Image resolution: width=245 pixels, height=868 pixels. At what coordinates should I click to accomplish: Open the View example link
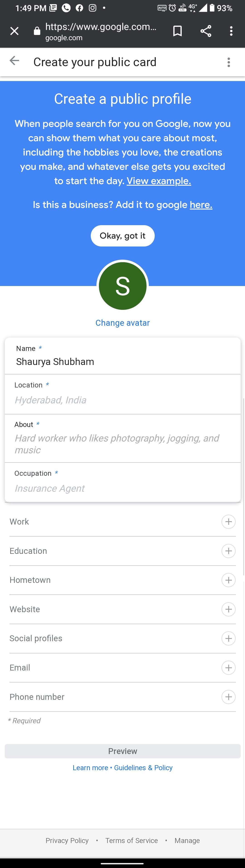point(159,181)
